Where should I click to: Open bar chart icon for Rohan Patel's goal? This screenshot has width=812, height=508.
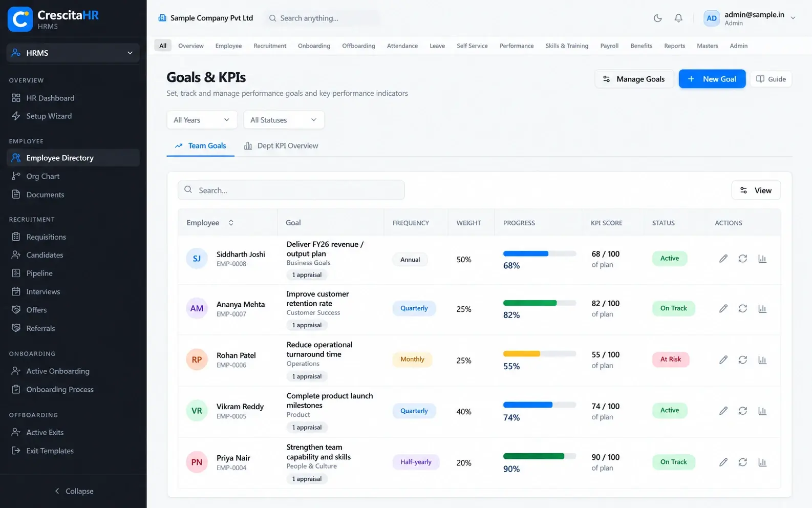coord(762,359)
